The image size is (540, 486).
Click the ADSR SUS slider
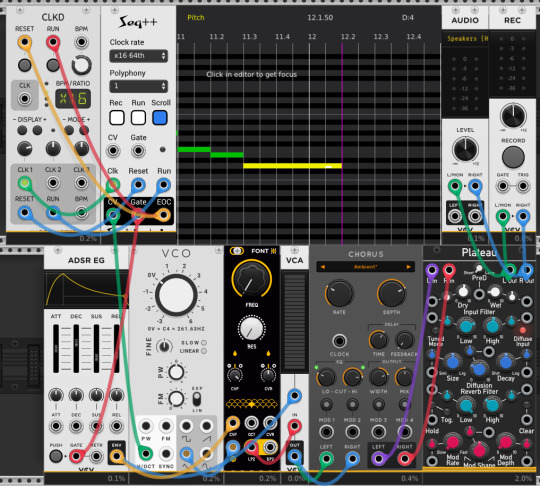pyautogui.click(x=96, y=348)
